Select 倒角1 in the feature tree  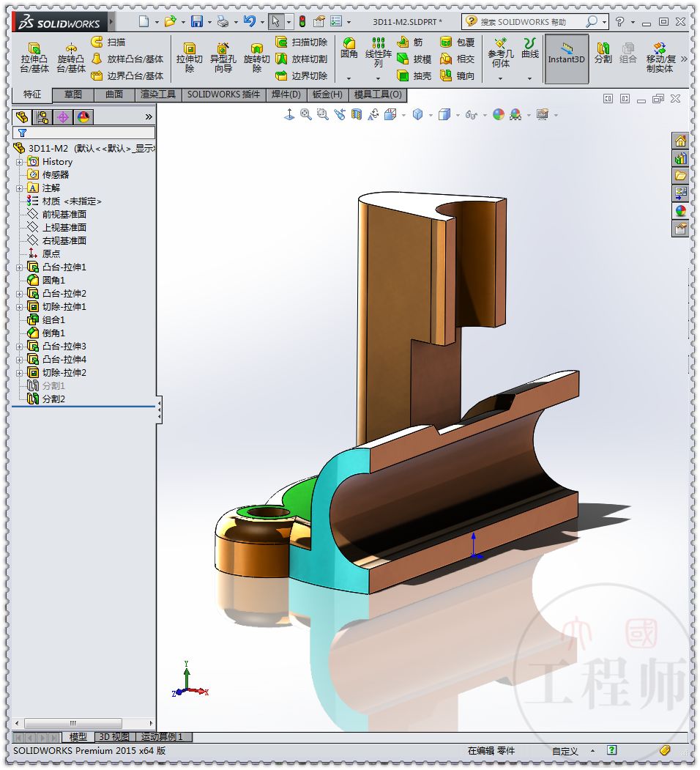pyautogui.click(x=47, y=333)
